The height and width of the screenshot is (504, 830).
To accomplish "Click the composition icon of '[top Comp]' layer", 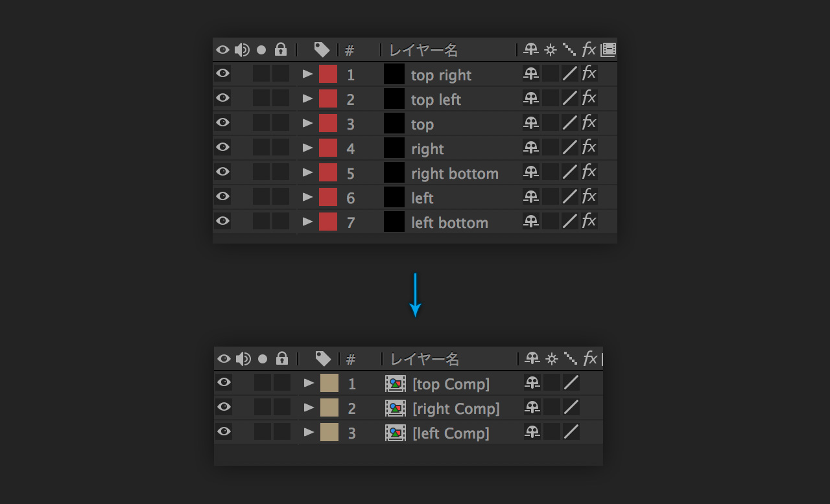I will point(396,384).
